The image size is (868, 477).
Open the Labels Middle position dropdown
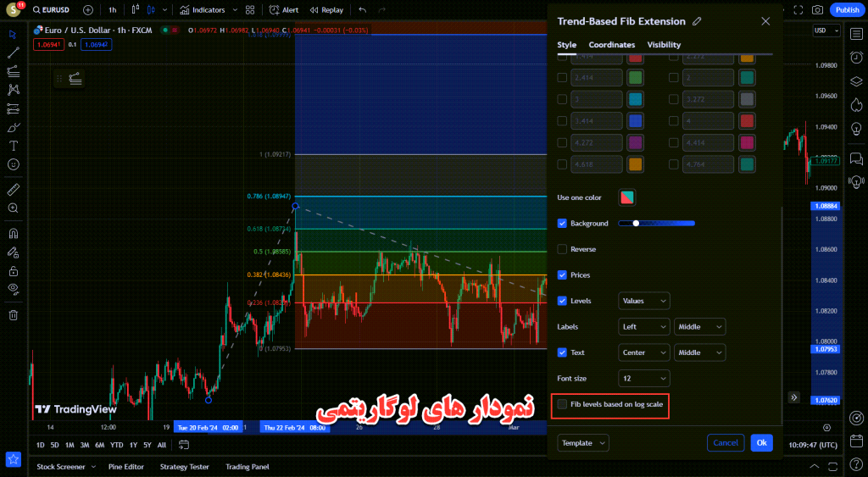pos(699,326)
